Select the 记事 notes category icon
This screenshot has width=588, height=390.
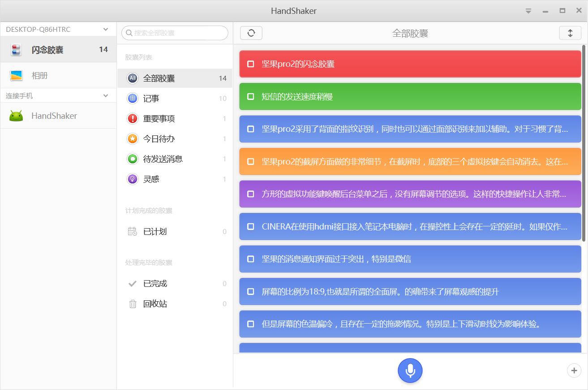pos(132,98)
